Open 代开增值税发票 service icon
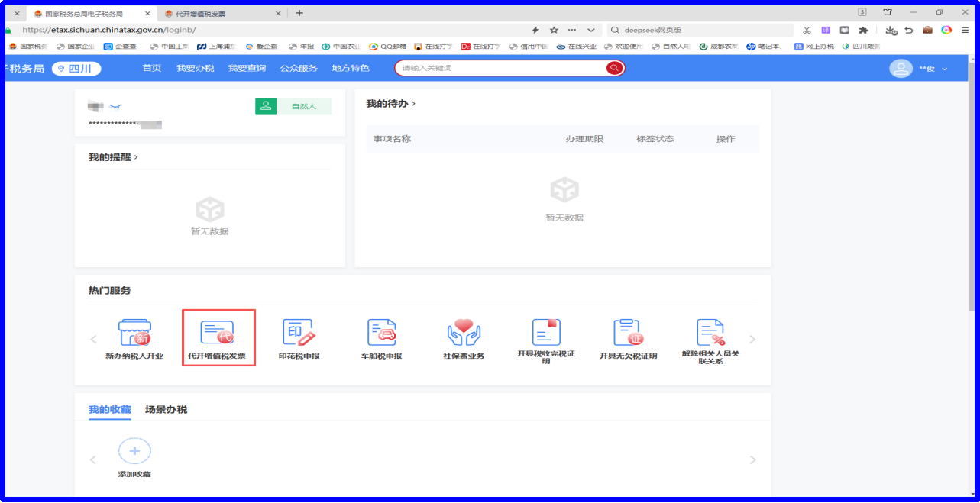The width and height of the screenshot is (980, 503). pos(217,334)
